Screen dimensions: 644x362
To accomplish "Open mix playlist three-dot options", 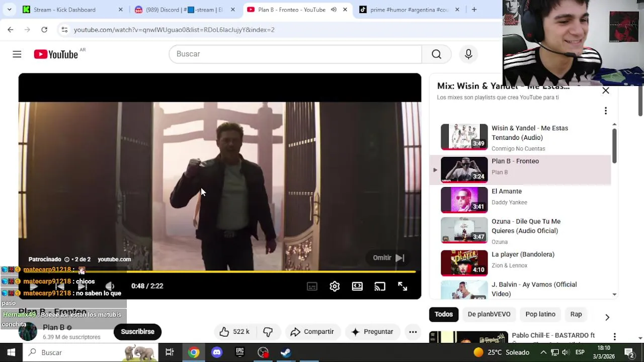I will [x=606, y=111].
